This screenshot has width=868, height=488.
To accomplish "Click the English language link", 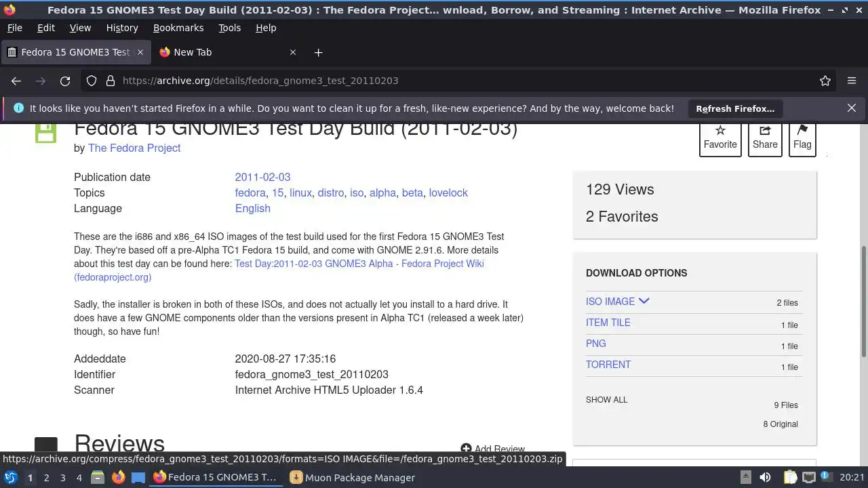I will pyautogui.click(x=252, y=208).
